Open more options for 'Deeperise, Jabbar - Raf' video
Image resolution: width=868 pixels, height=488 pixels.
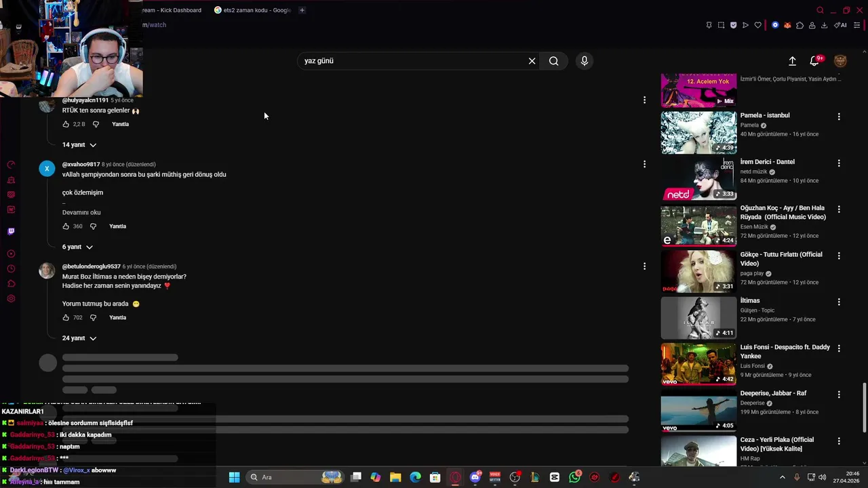tap(839, 394)
